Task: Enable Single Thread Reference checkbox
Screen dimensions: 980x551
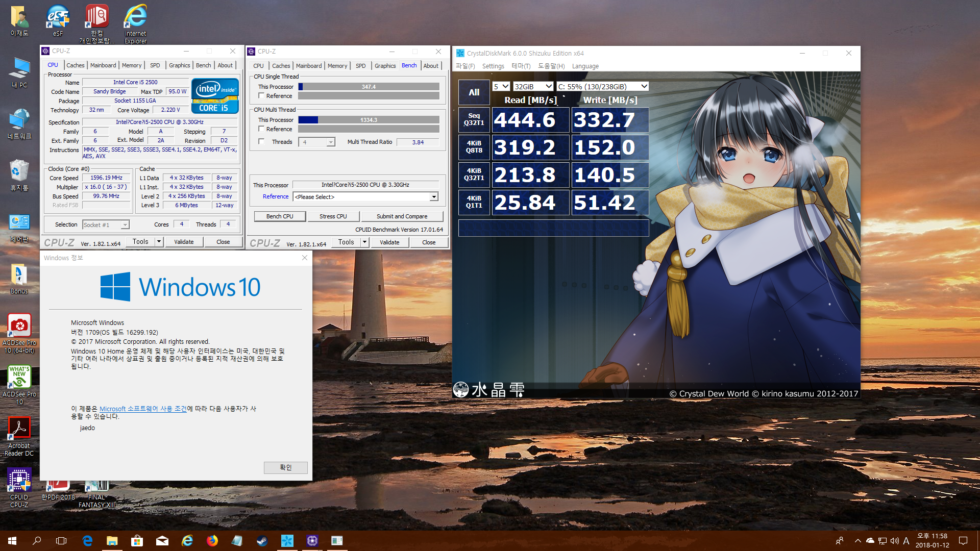Action: pyautogui.click(x=261, y=96)
